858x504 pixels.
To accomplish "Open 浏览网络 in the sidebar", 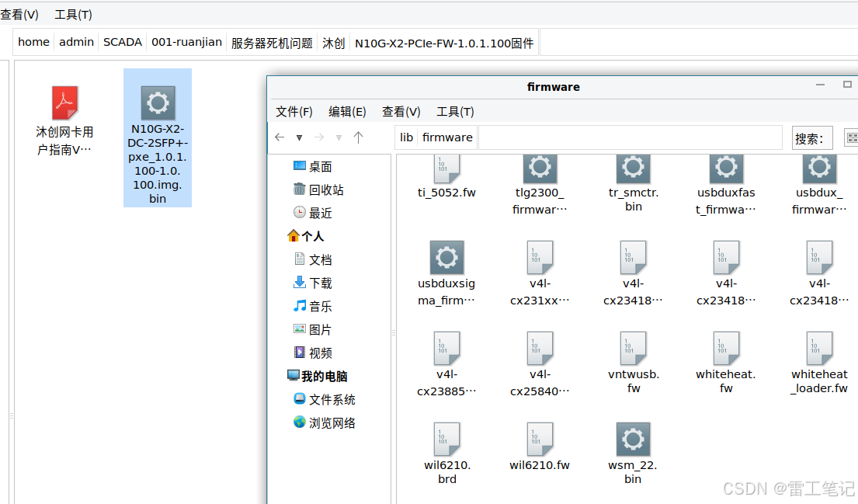I will (324, 423).
